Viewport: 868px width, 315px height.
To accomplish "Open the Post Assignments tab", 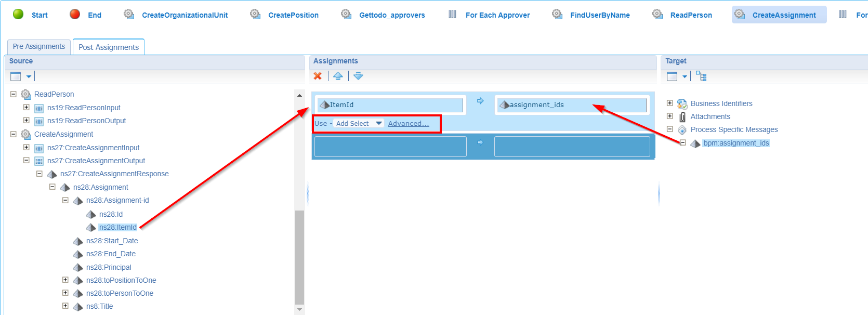I will (109, 47).
